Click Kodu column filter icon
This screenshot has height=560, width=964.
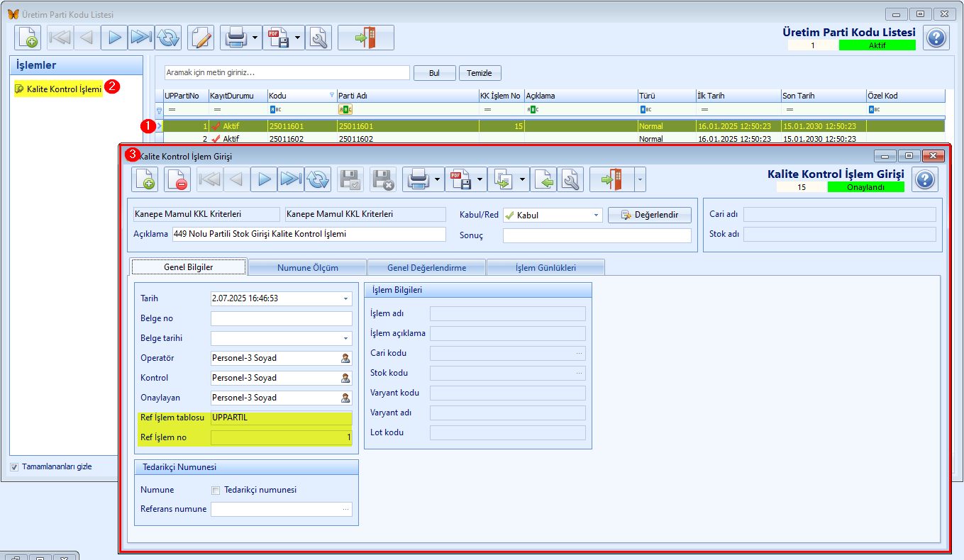[x=332, y=95]
